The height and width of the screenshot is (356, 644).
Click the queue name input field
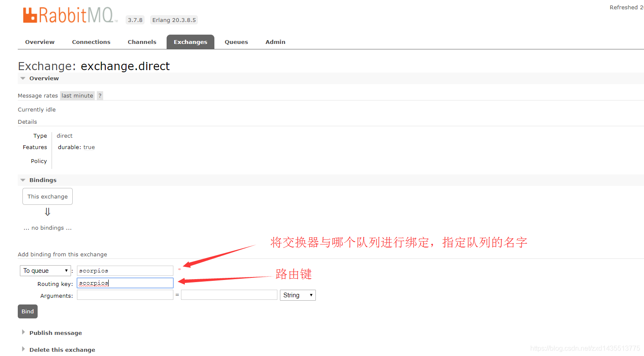tap(125, 271)
